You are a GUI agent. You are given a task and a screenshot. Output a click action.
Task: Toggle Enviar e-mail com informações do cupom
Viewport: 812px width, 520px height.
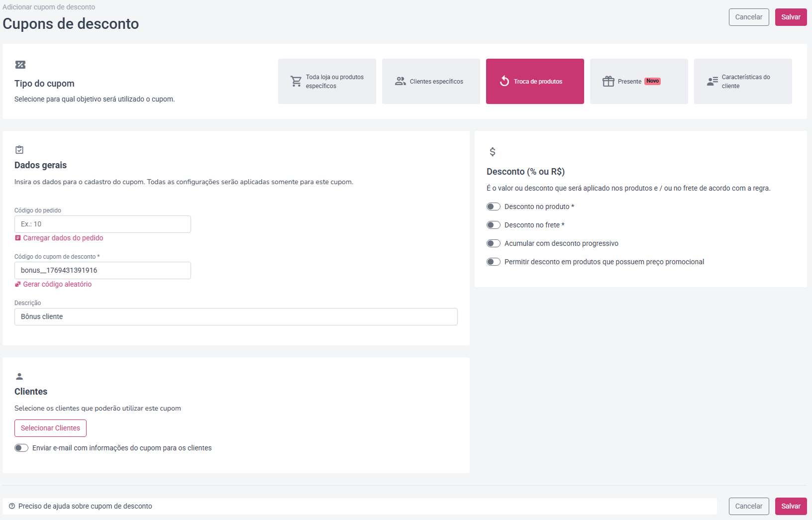point(21,448)
